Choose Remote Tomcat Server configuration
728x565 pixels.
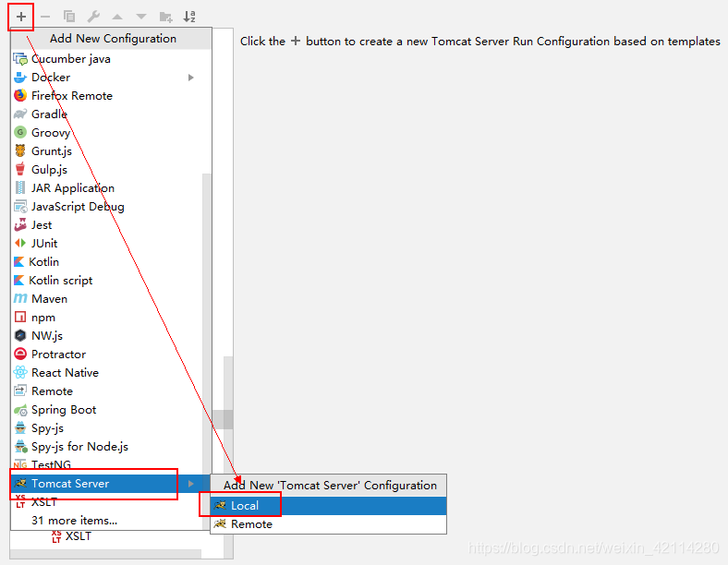click(329, 524)
